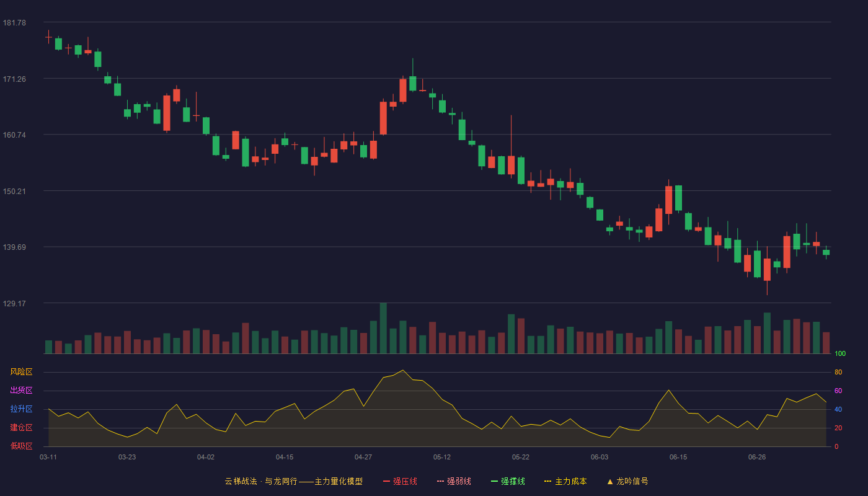
Task: Click the indicator line peak near 80
Action: coord(403,370)
